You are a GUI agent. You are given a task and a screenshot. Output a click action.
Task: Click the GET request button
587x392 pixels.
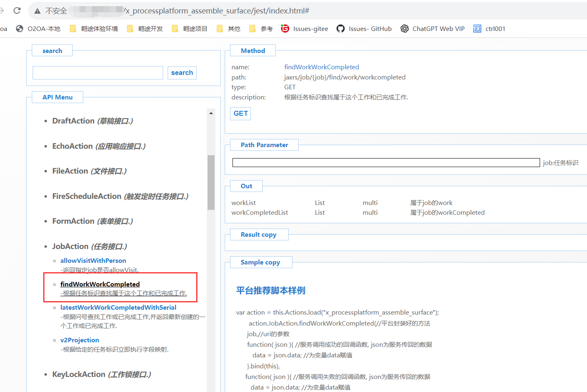tap(241, 113)
